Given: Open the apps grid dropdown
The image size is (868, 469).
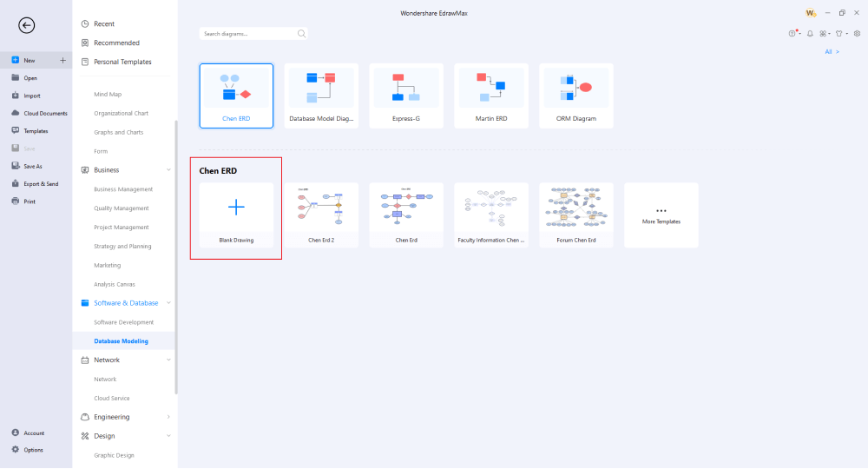Looking at the screenshot, I should click(x=825, y=34).
